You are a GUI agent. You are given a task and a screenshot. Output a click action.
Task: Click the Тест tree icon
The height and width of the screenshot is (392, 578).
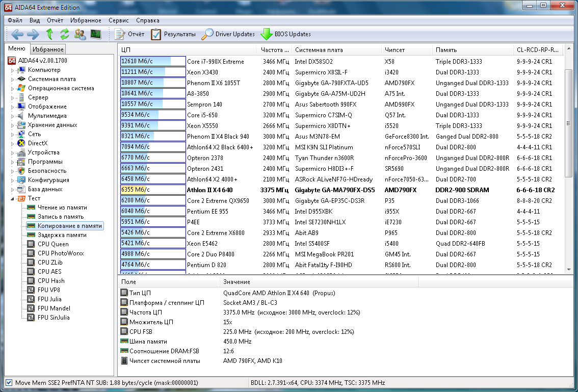(21, 198)
